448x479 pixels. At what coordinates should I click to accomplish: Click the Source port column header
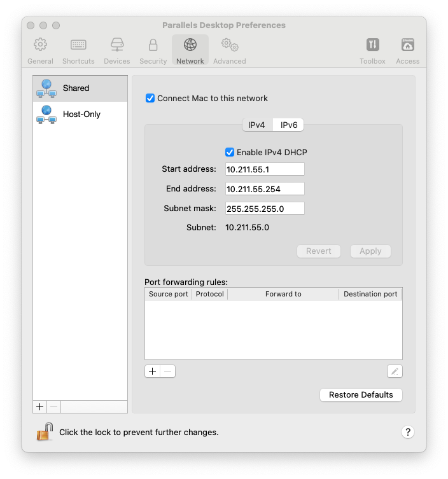pos(169,294)
